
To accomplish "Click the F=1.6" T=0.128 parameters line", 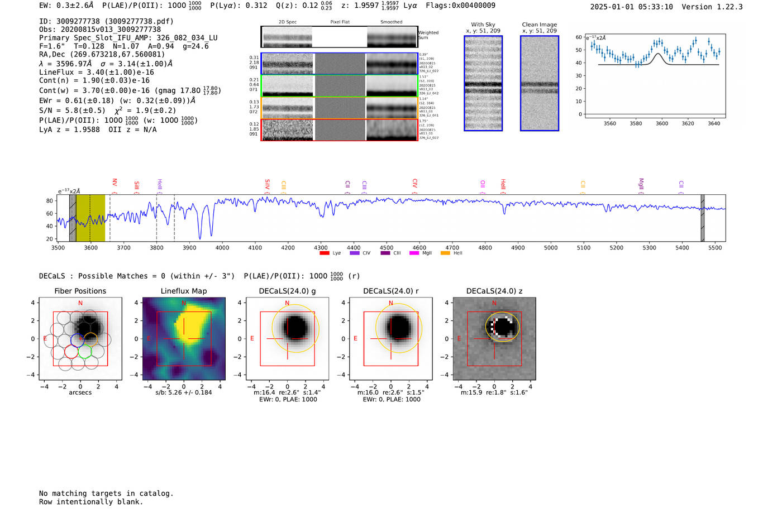I will [x=124, y=46].
